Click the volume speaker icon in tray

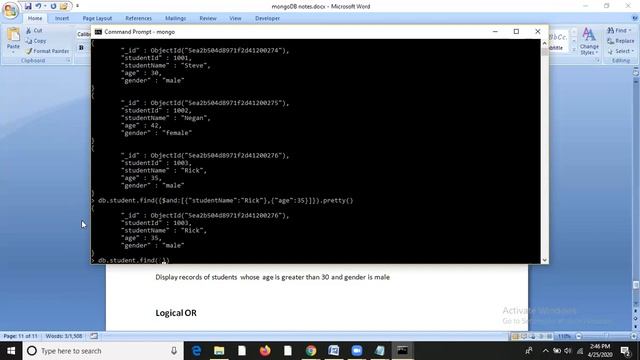(x=568, y=351)
